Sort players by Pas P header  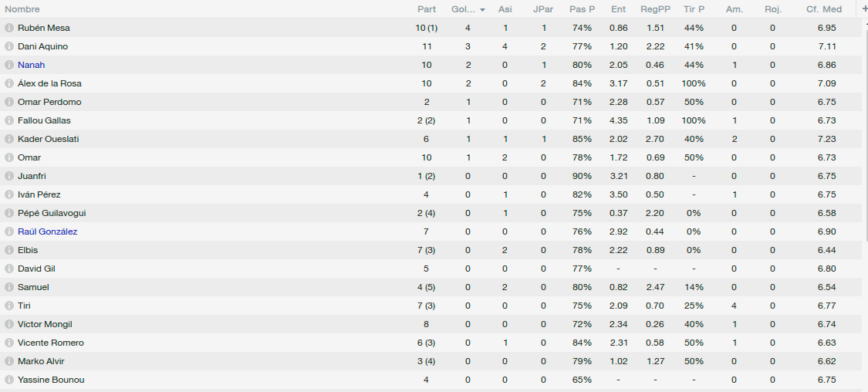(582, 9)
